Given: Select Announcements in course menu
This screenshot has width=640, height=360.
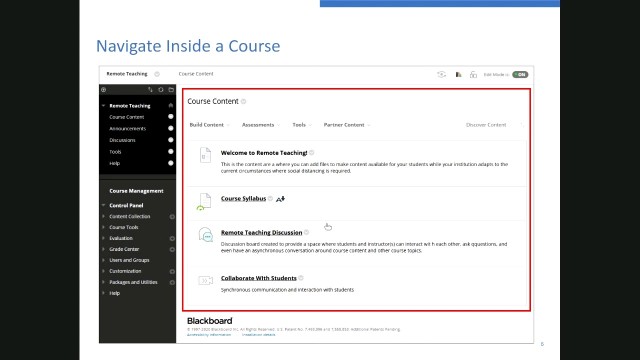Looking at the screenshot, I should [x=127, y=129].
